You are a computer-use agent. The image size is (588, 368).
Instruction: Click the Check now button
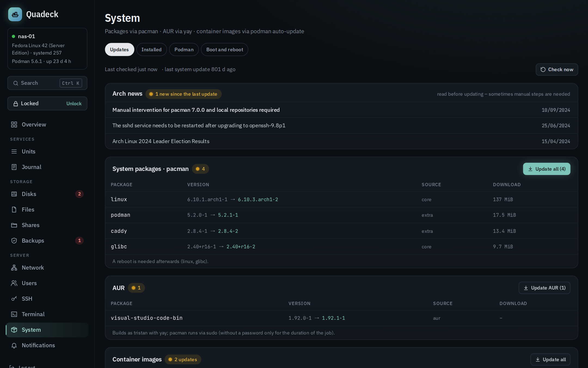[x=557, y=70]
